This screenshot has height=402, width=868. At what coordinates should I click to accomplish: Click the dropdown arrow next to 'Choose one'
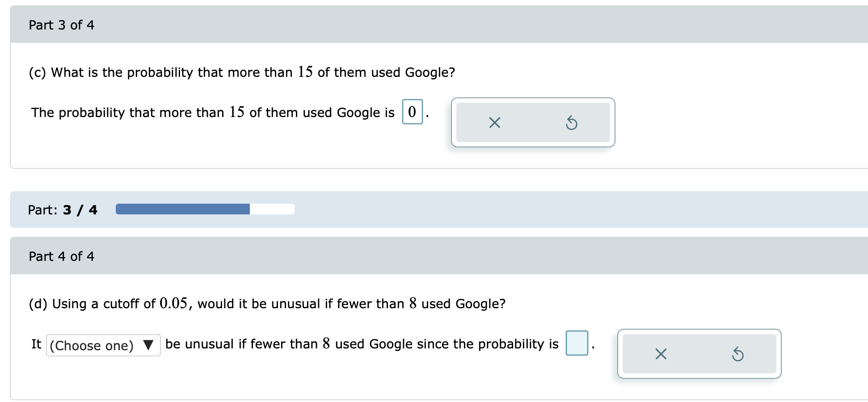pyautogui.click(x=149, y=345)
